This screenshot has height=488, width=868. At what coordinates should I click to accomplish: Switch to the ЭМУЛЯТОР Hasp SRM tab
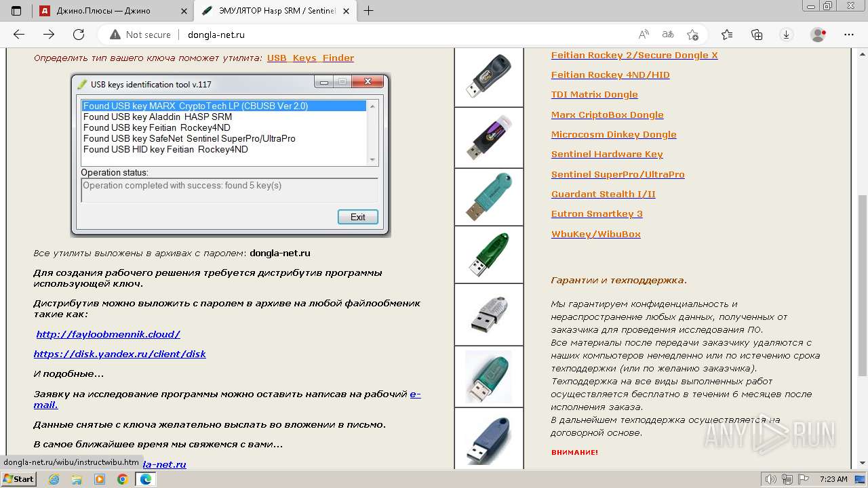pyautogui.click(x=277, y=10)
